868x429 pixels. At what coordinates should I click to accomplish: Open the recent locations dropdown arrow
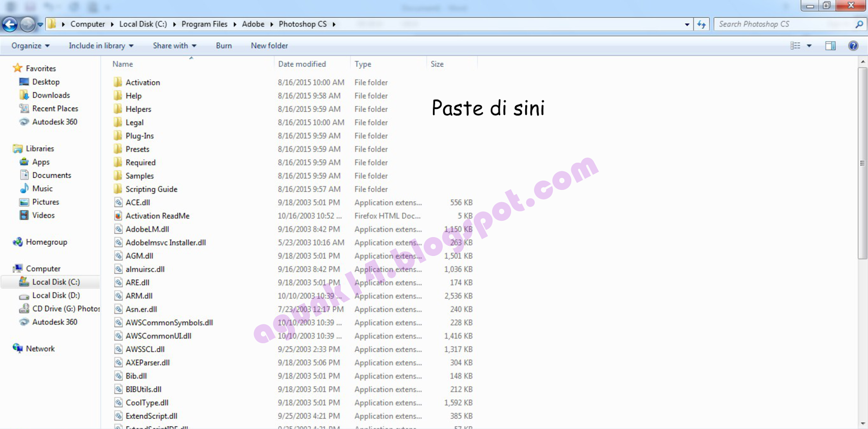pyautogui.click(x=40, y=24)
